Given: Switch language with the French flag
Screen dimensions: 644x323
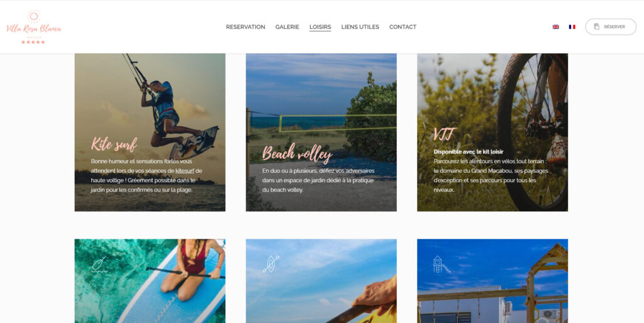Looking at the screenshot, I should (572, 26).
